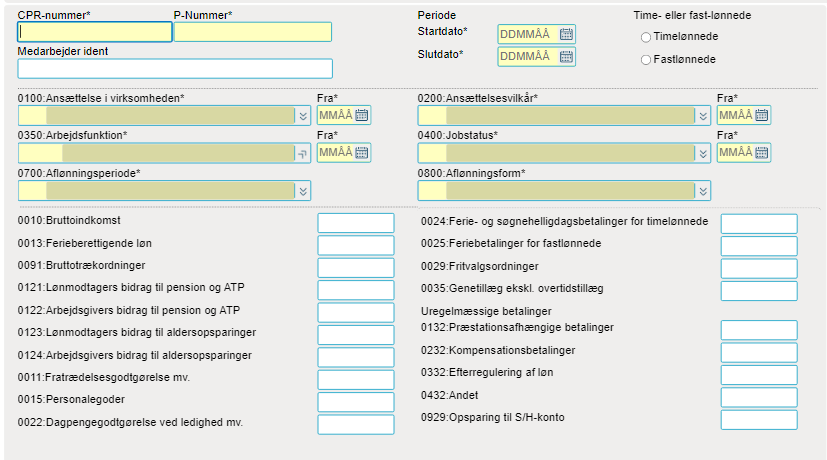The height and width of the screenshot is (460, 827).
Task: Open calendar for 0400 Jobstatus Fra date
Action: [761, 153]
